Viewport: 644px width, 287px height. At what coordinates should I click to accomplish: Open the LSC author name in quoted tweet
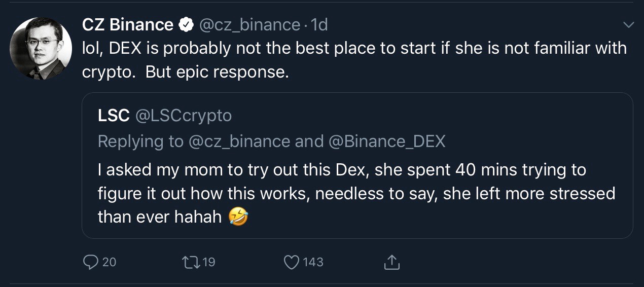tap(114, 116)
